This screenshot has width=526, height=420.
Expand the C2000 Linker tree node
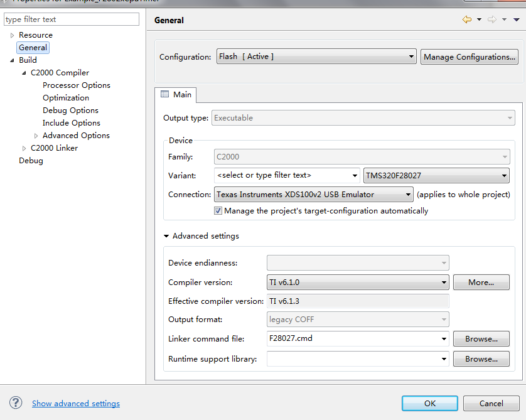pyautogui.click(x=24, y=148)
